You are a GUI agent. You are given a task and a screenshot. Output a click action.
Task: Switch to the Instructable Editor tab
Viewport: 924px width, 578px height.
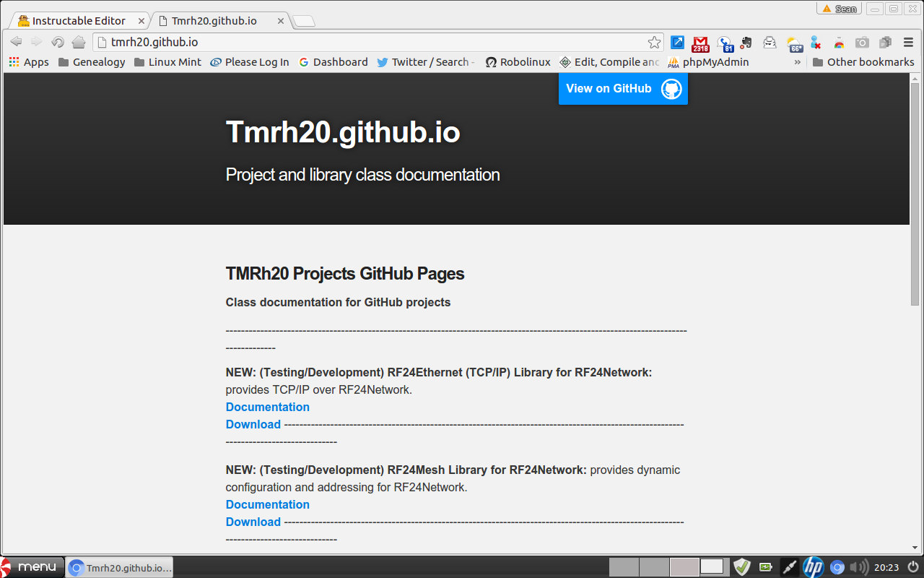pyautogui.click(x=78, y=20)
